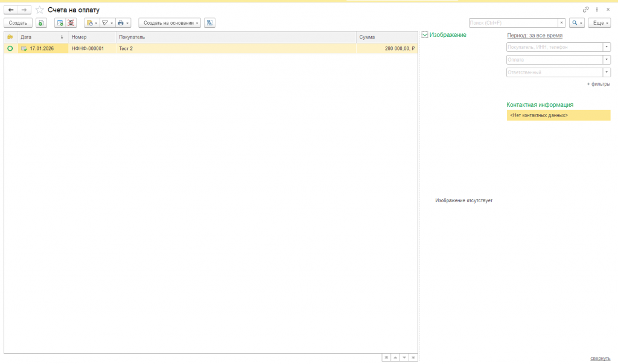Click the red barcode scan toolbar icon
618x364 pixels.
coord(71,23)
